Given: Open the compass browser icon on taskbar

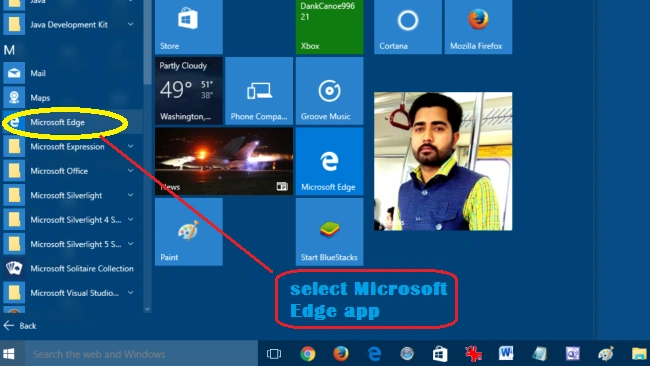Looking at the screenshot, I should pyautogui.click(x=407, y=354).
